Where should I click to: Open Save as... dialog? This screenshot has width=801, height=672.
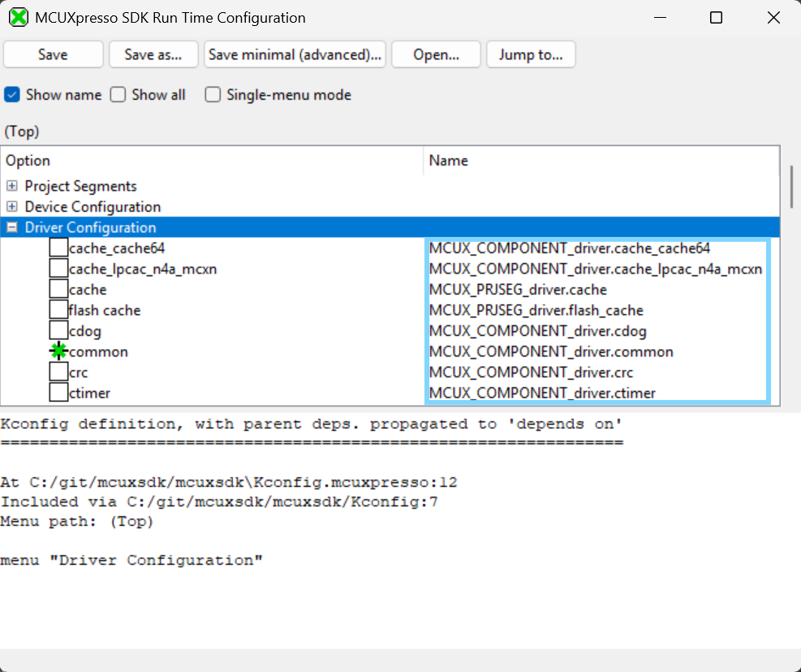click(x=153, y=54)
